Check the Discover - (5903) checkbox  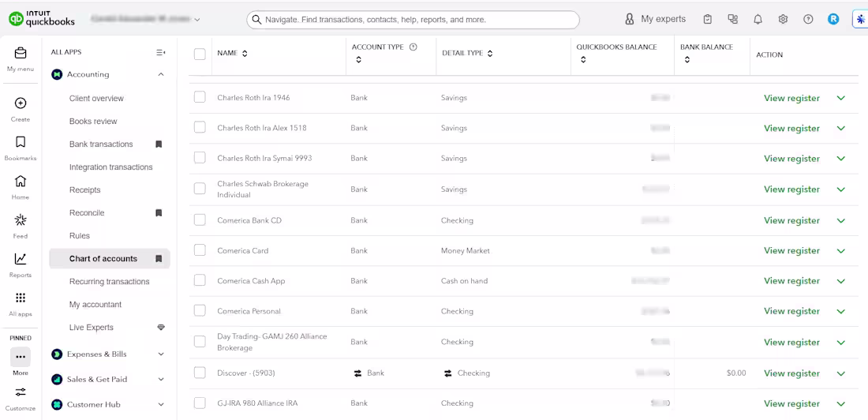click(x=200, y=373)
